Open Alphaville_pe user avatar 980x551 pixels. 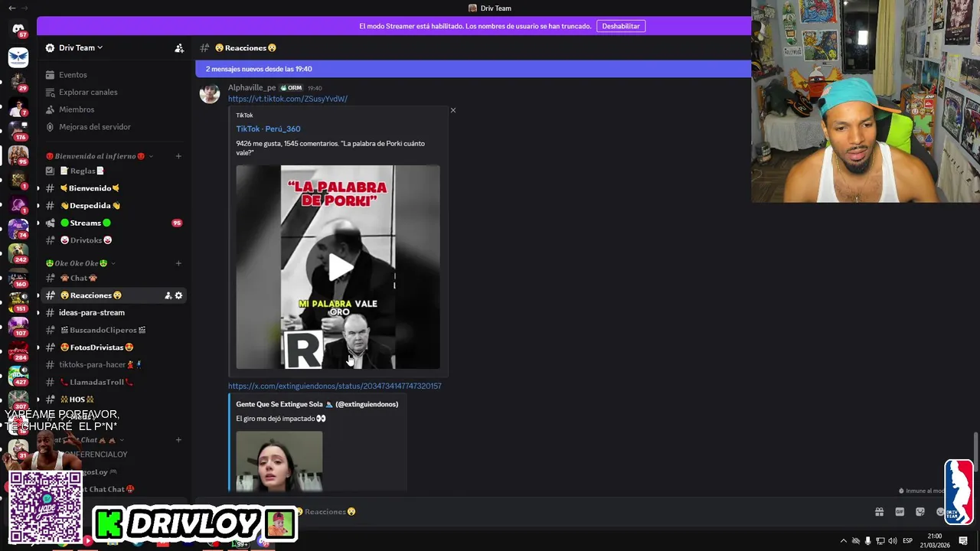click(x=210, y=93)
